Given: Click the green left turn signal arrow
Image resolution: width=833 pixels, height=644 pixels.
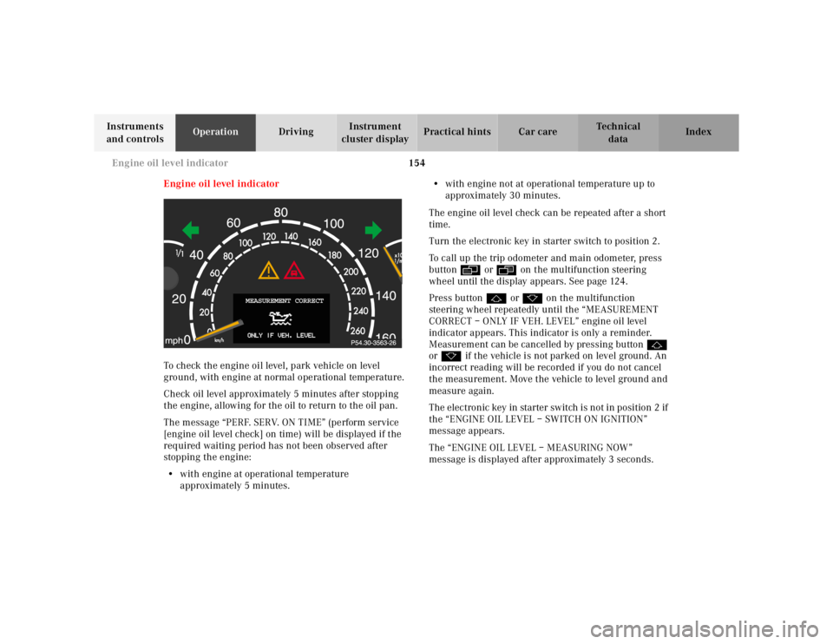Looking at the screenshot, I should click(x=191, y=230).
